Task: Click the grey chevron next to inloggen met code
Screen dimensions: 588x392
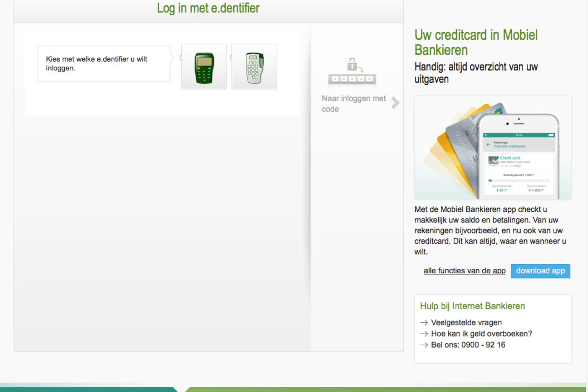Action: (x=395, y=103)
